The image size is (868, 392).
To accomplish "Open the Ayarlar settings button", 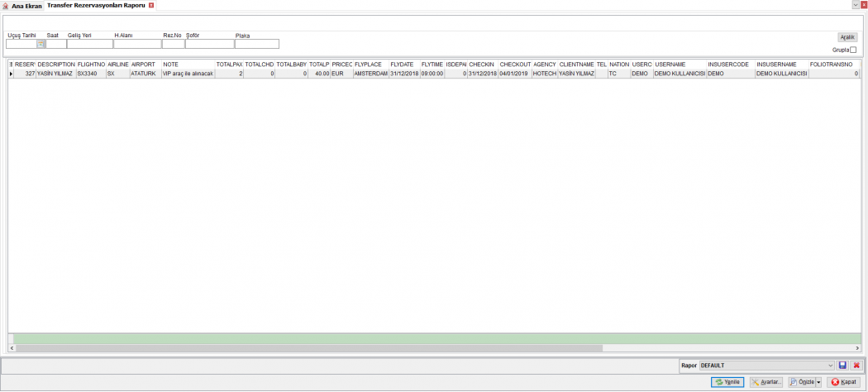I will tap(766, 382).
